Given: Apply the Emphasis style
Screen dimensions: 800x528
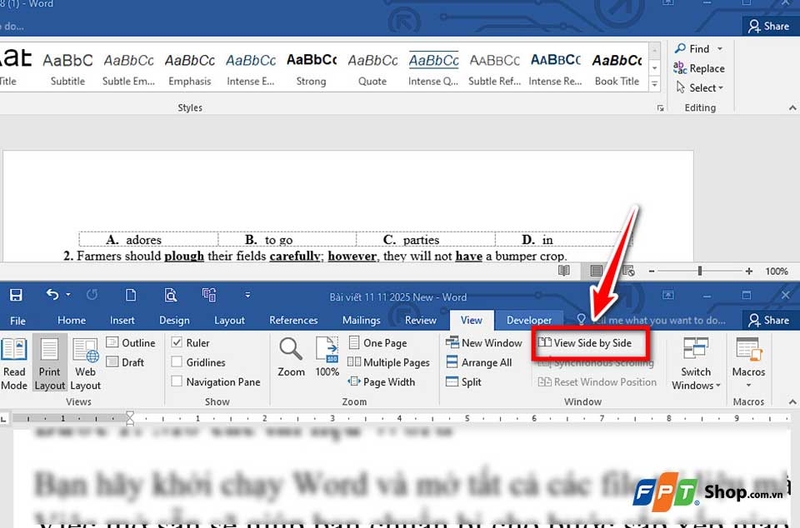Looking at the screenshot, I should point(190,69).
